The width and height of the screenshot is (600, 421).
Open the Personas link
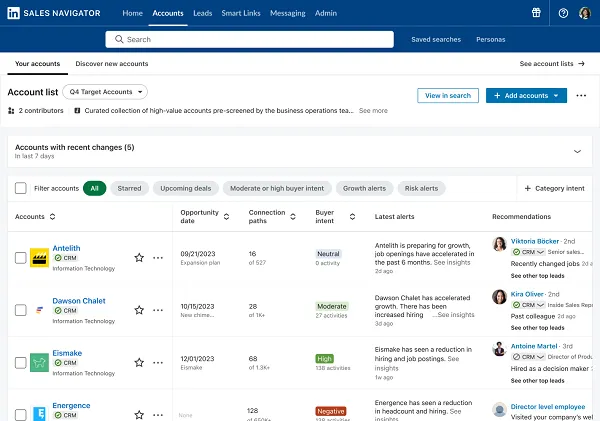point(491,39)
